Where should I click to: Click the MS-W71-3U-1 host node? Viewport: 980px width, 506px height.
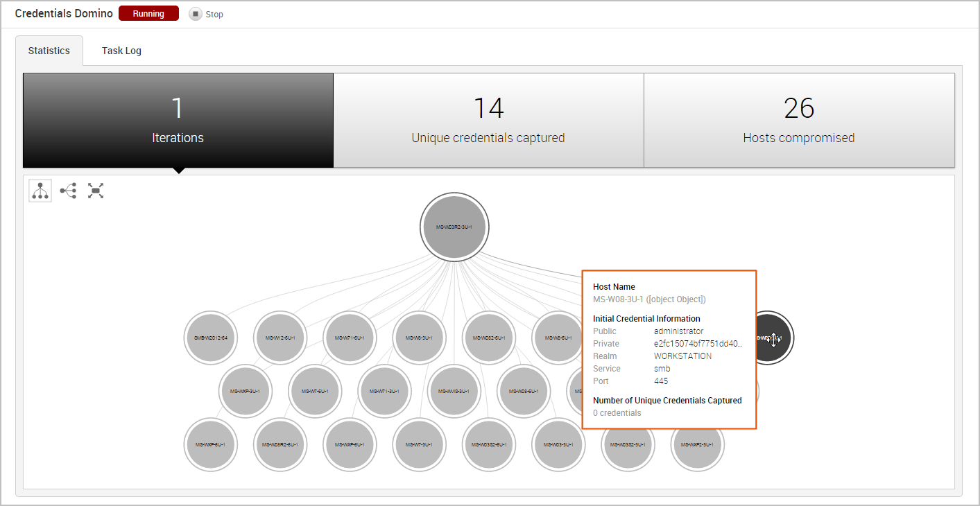click(384, 392)
